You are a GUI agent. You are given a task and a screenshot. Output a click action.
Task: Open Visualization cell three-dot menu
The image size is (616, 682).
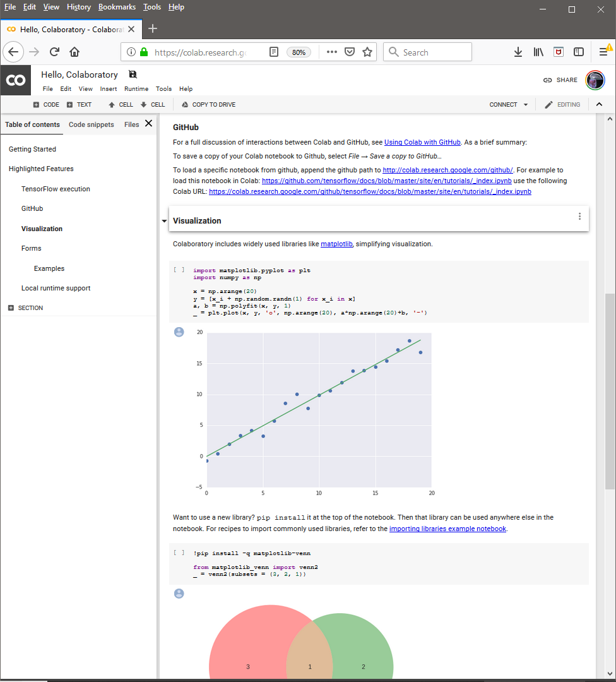pos(579,216)
